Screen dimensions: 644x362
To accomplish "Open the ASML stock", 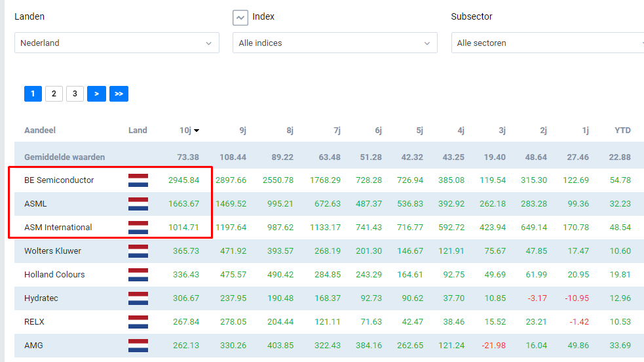I will [35, 204].
